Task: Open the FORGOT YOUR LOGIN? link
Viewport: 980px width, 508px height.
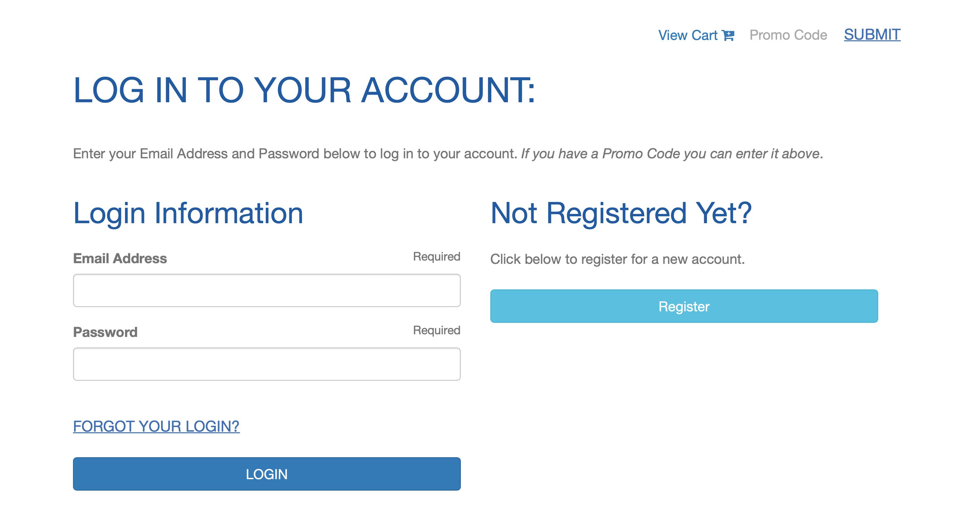Action: tap(156, 426)
